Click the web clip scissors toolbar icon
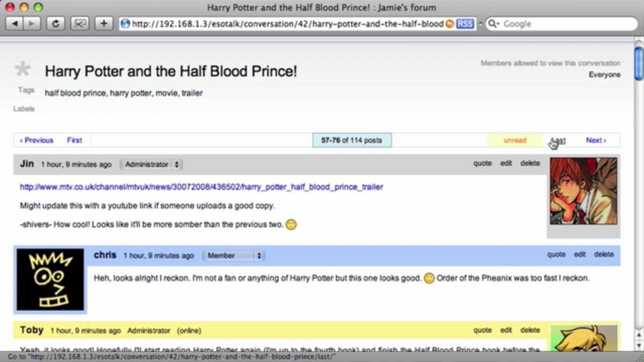Screen dimensions: 644x362 pyautogui.click(x=80, y=24)
